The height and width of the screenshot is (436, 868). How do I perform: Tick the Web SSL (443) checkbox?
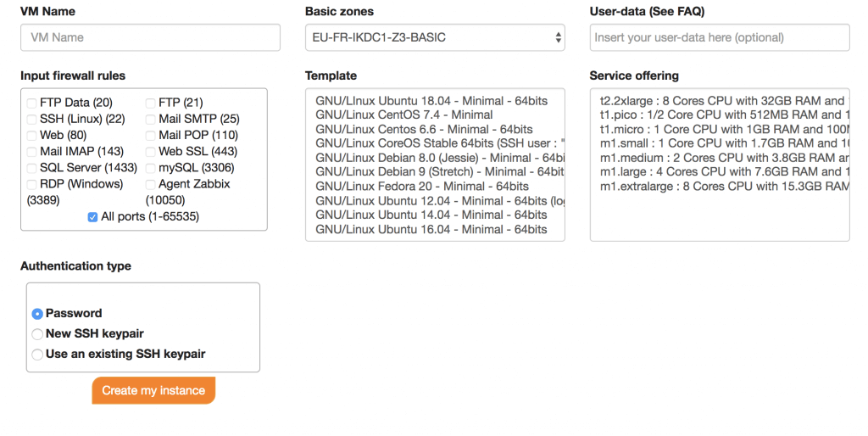click(x=151, y=152)
